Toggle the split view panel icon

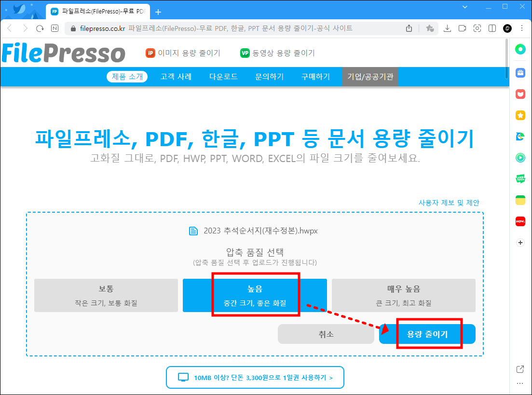[x=492, y=28]
